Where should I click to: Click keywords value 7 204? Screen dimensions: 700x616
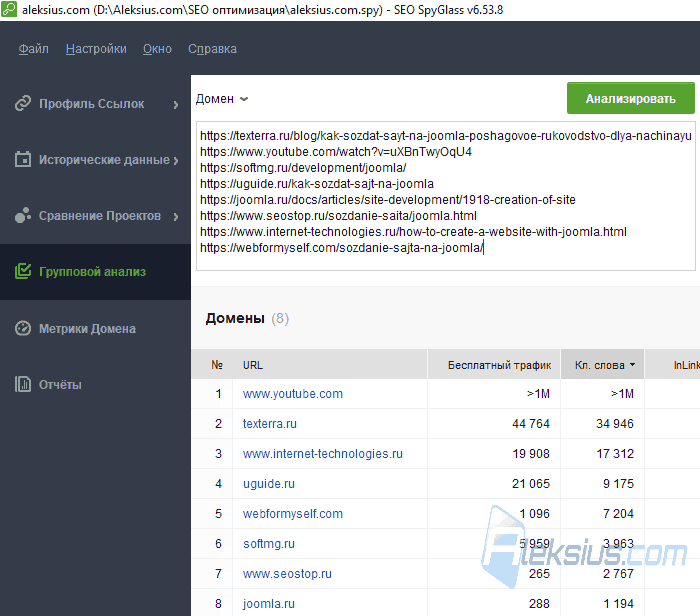tap(618, 513)
